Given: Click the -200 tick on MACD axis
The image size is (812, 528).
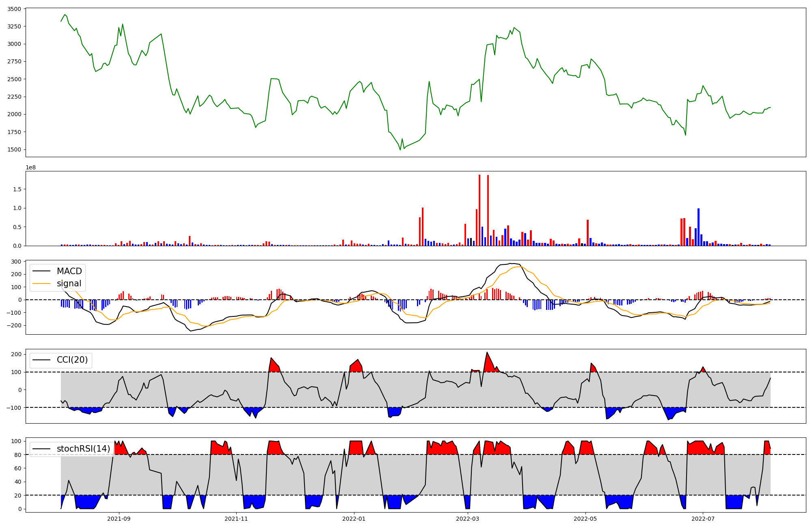Looking at the screenshot, I should (x=14, y=325).
